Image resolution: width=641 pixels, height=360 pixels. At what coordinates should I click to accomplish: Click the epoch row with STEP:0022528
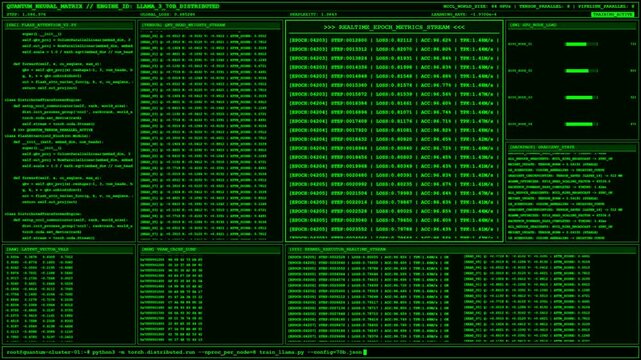tap(394, 211)
